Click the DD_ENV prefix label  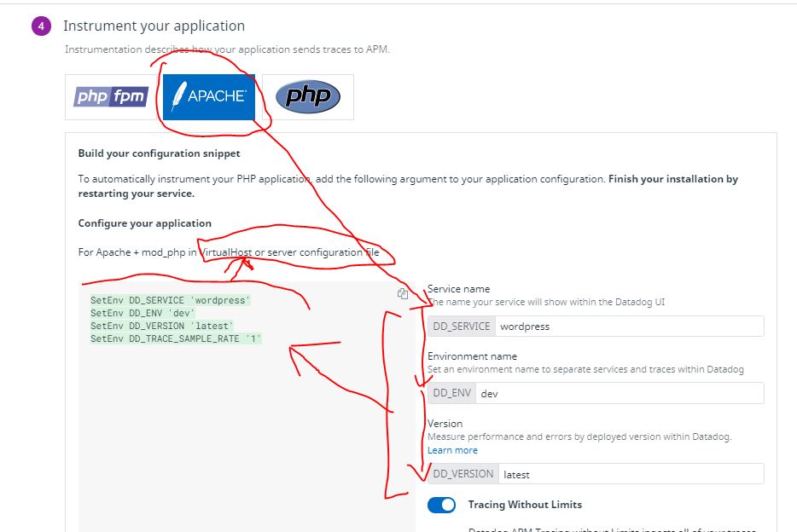452,393
